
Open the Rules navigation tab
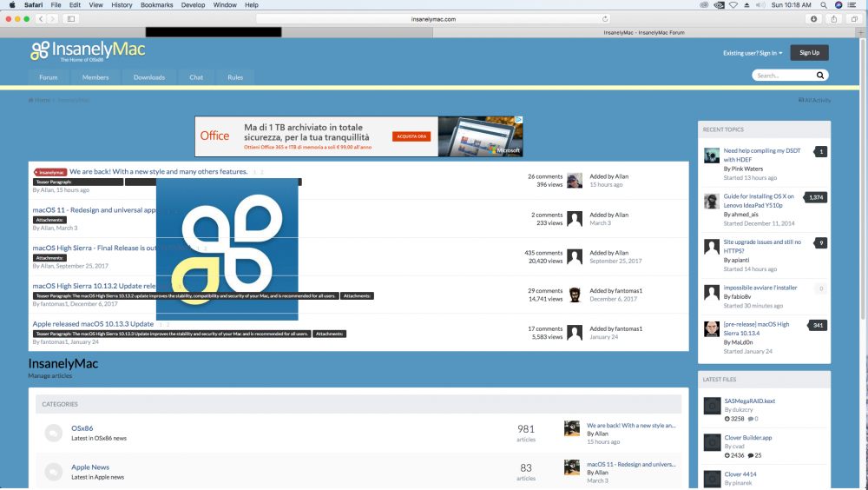235,77
